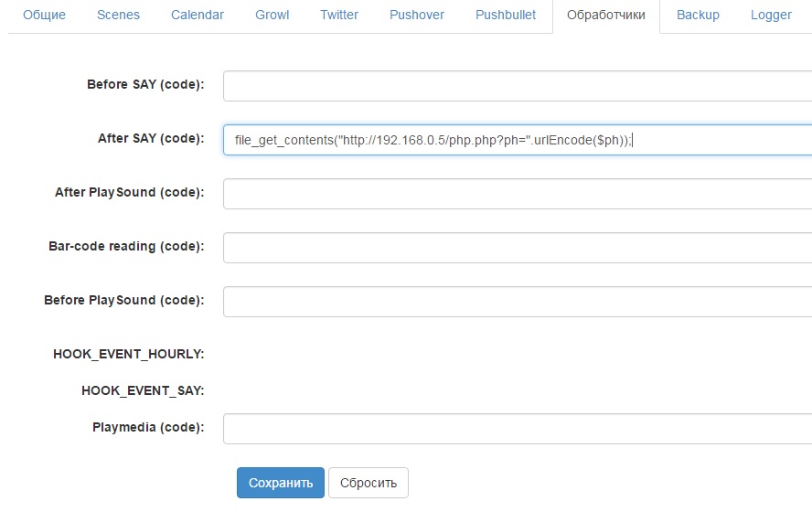Switch to the Logger tab

pos(771,16)
